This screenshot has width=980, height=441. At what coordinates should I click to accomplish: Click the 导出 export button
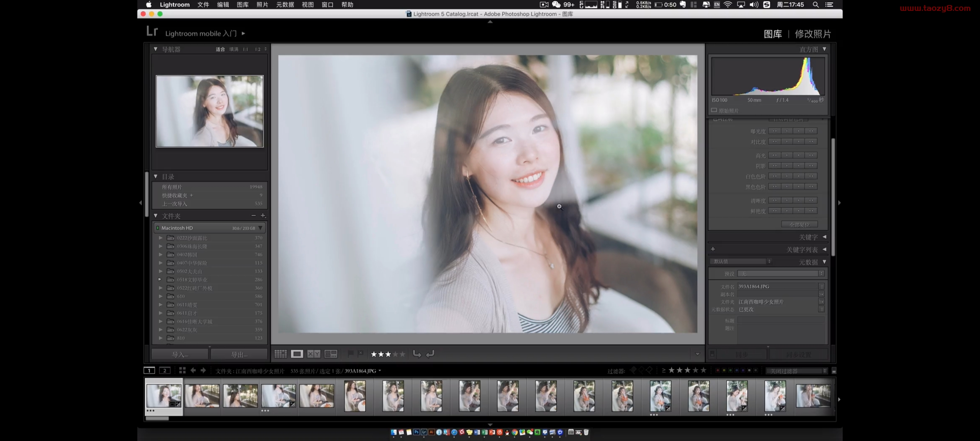[239, 354]
